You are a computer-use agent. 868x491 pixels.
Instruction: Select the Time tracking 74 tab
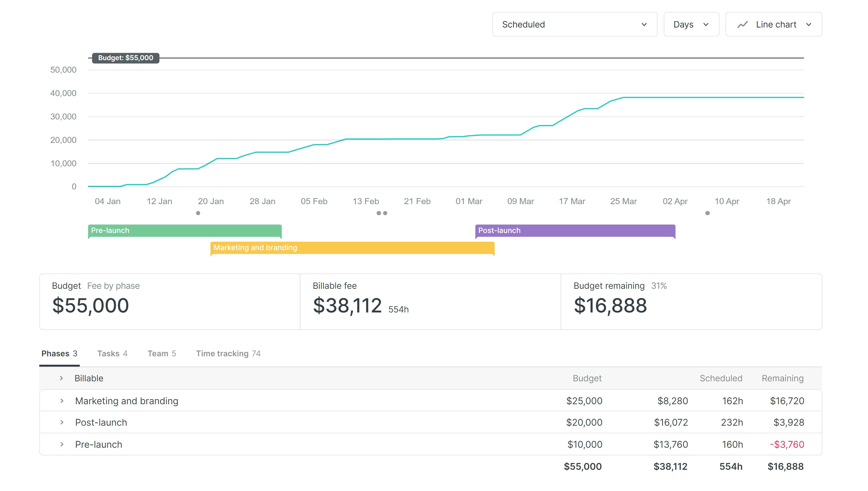tap(228, 353)
